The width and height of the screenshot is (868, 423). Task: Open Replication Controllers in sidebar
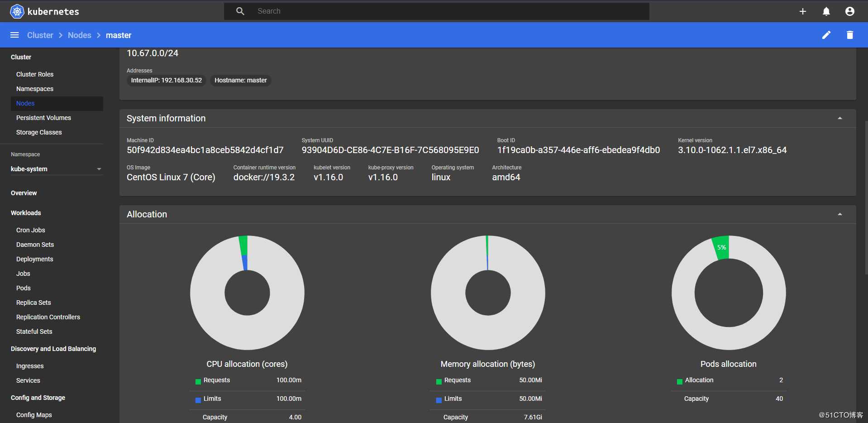[x=48, y=317]
